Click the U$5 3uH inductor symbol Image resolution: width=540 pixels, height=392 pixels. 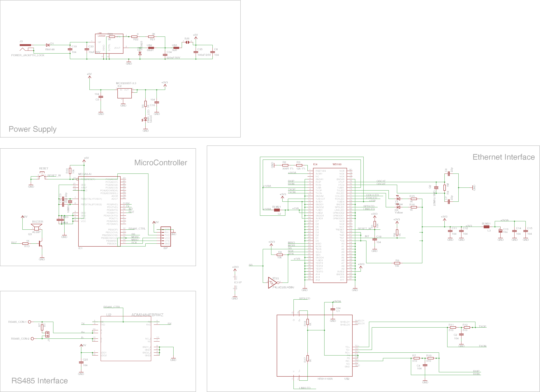[x=176, y=48]
